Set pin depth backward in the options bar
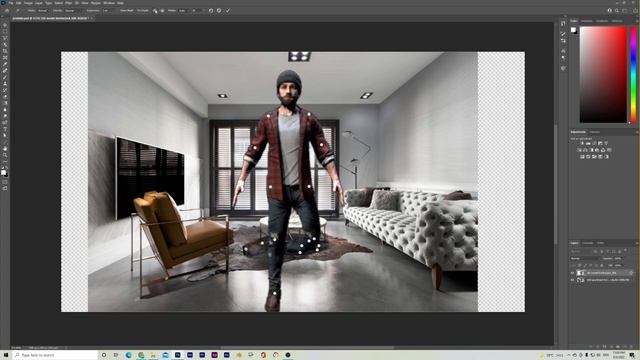This screenshot has width=640, height=360. pos(162,11)
